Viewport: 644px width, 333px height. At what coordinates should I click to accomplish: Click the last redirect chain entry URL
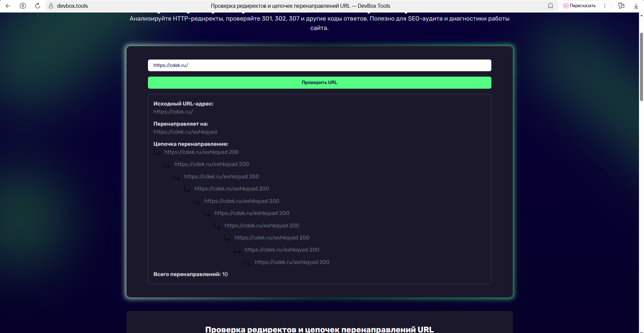click(x=292, y=262)
